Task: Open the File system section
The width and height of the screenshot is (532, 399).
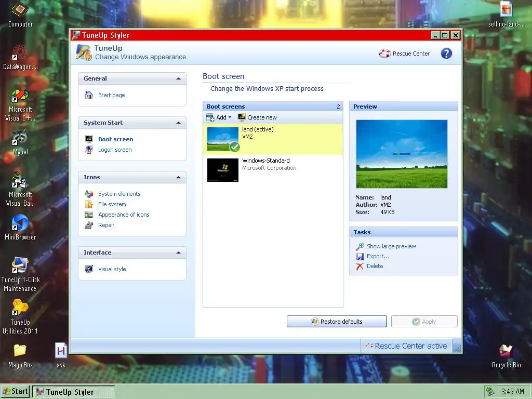Action: coord(112,204)
